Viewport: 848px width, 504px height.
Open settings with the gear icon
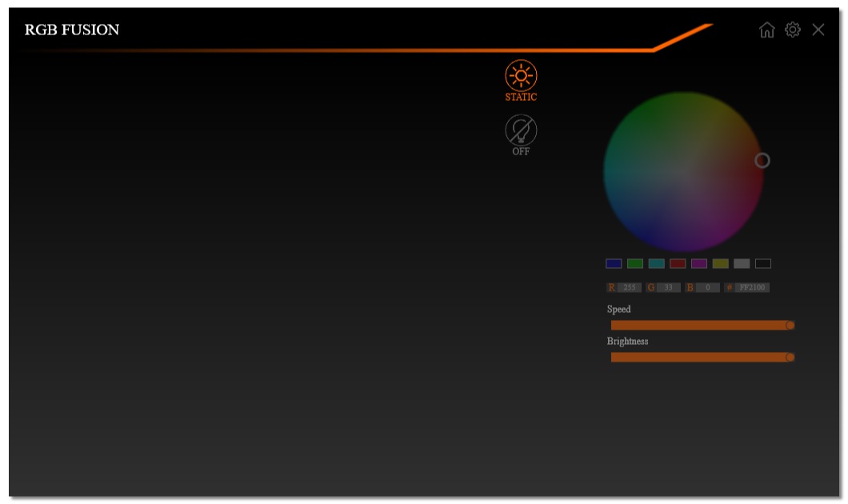coord(792,30)
